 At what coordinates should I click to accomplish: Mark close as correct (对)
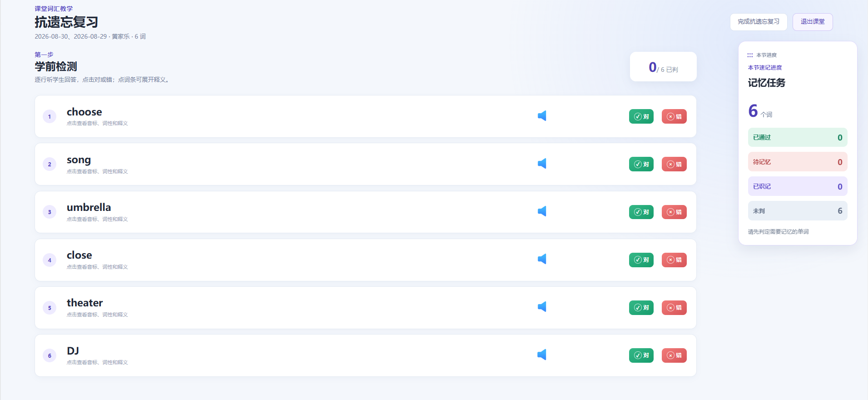click(x=641, y=260)
